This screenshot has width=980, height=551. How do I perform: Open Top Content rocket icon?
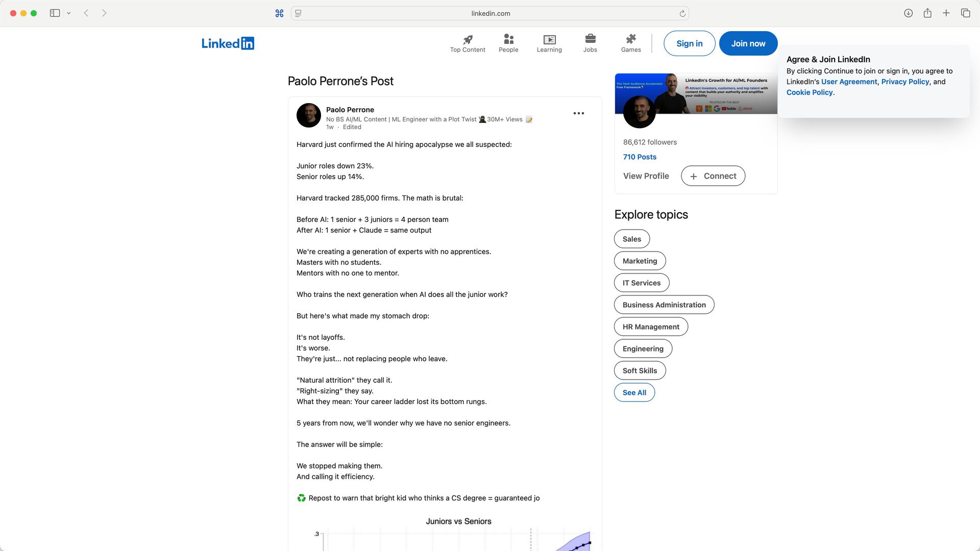(x=468, y=39)
